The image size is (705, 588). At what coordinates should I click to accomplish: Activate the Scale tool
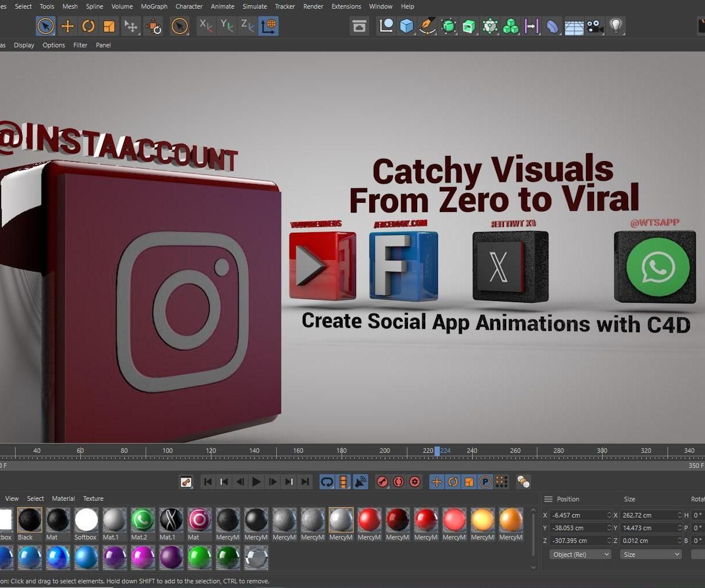(109, 26)
